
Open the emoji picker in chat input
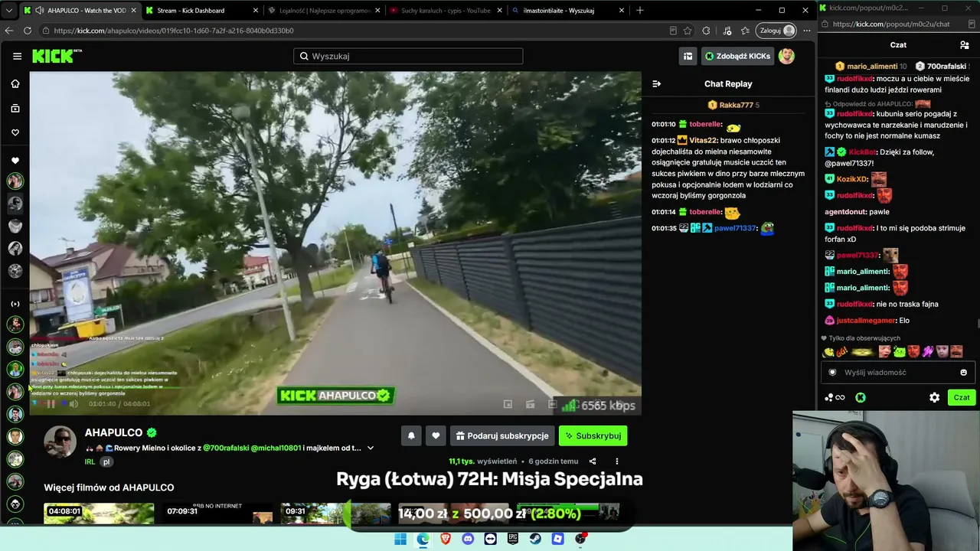[963, 373]
